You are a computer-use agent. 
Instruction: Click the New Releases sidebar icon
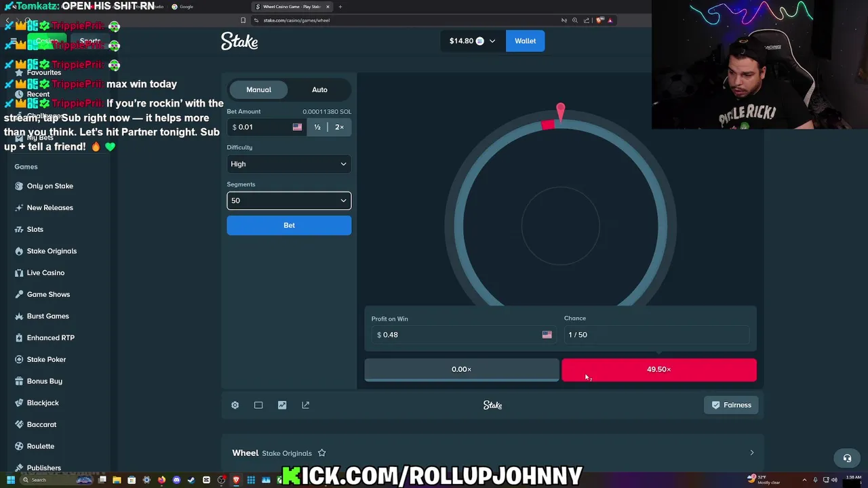click(x=19, y=207)
